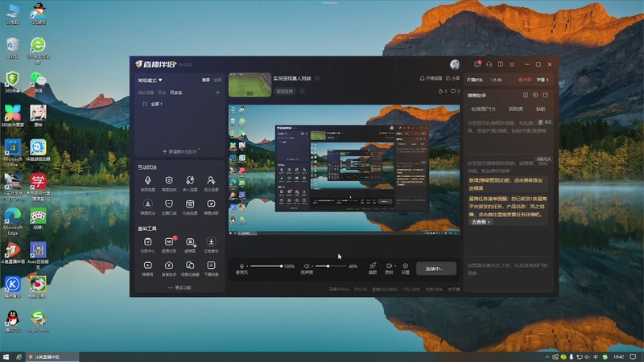Open the user avatar profile
Image resolution: width=644 pixels, height=362 pixels.
pos(455,64)
